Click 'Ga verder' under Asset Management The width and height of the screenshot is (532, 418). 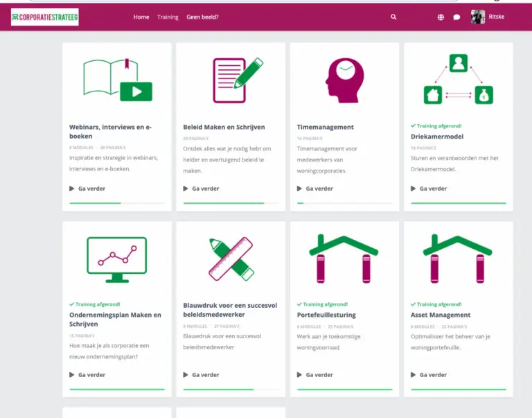click(x=433, y=375)
